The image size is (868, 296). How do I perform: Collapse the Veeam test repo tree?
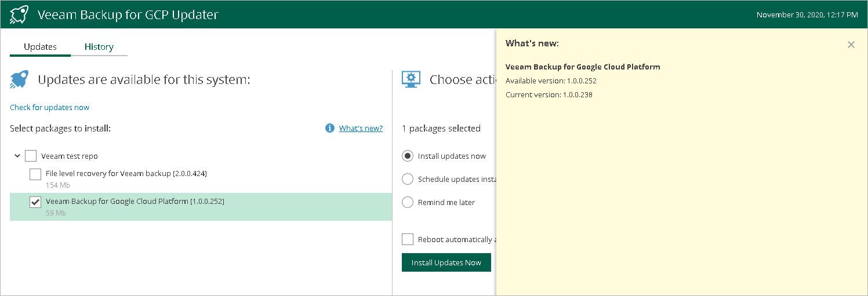click(x=17, y=156)
